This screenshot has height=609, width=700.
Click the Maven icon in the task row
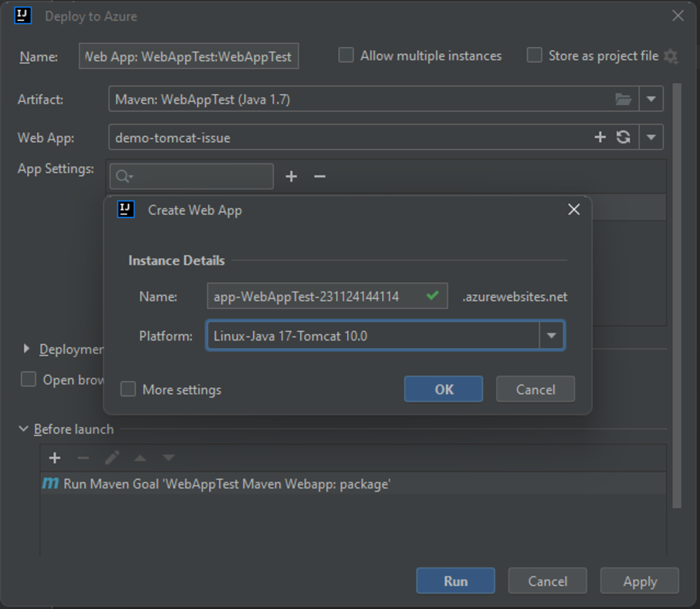[x=51, y=484]
